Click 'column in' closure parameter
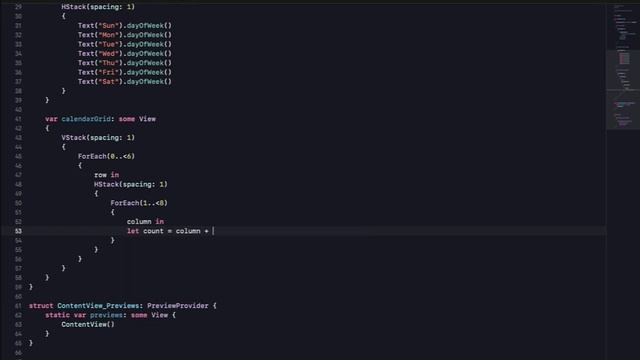The height and width of the screenshot is (360, 640). point(145,222)
